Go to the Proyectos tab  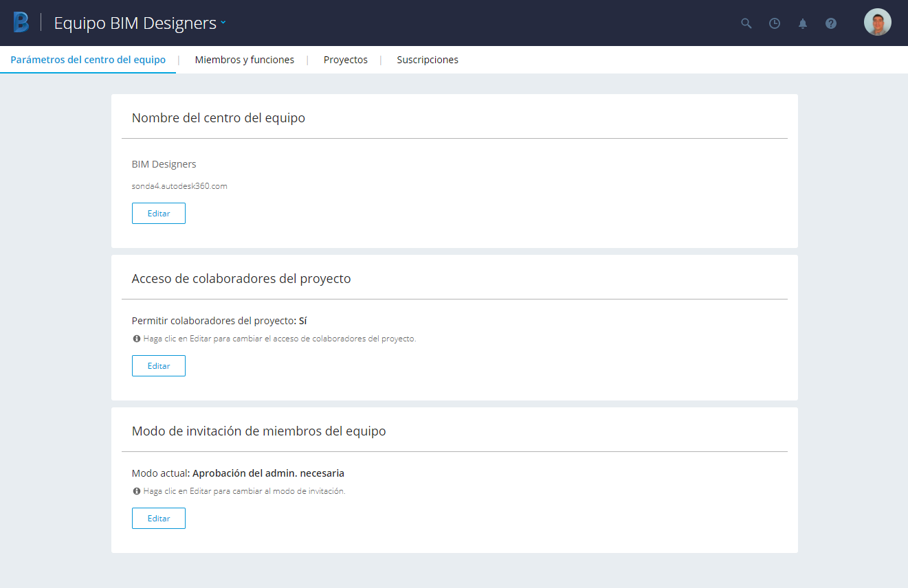[345, 60]
